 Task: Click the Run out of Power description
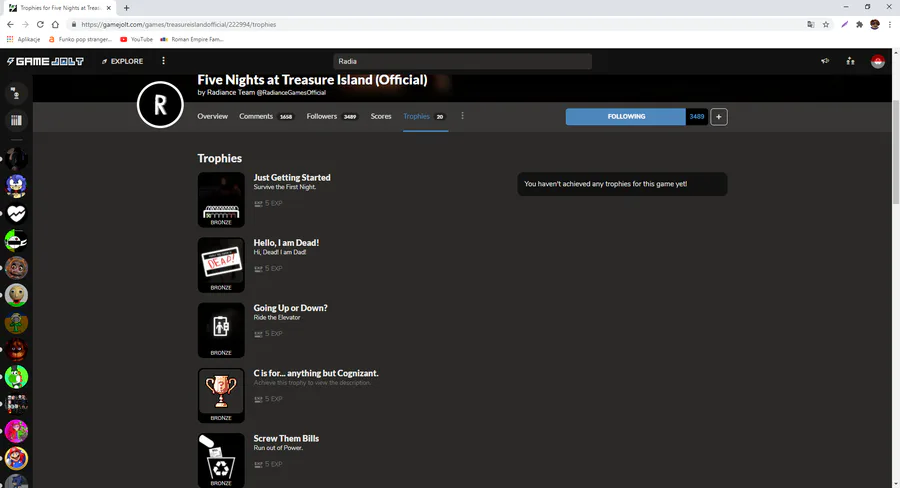tap(278, 448)
